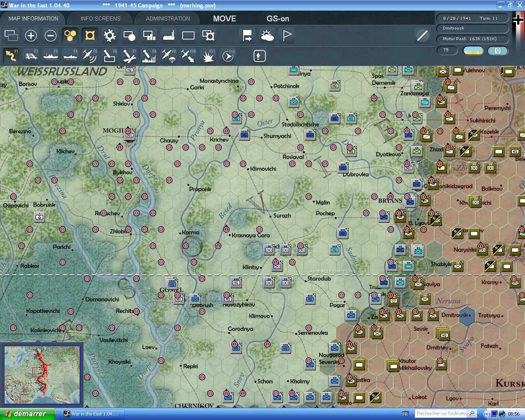Select the F7 bomb airfield mode
Screen dimensions: 525x420
click(129, 56)
